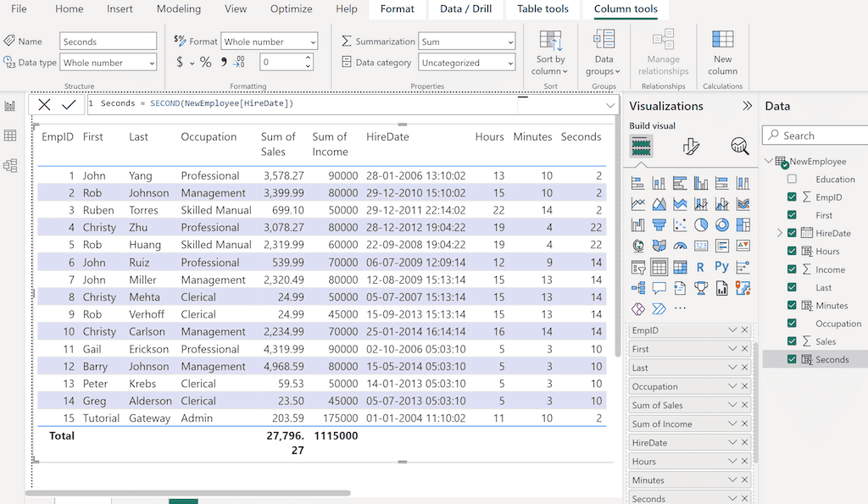Apply percentage format to Seconds column

click(206, 60)
